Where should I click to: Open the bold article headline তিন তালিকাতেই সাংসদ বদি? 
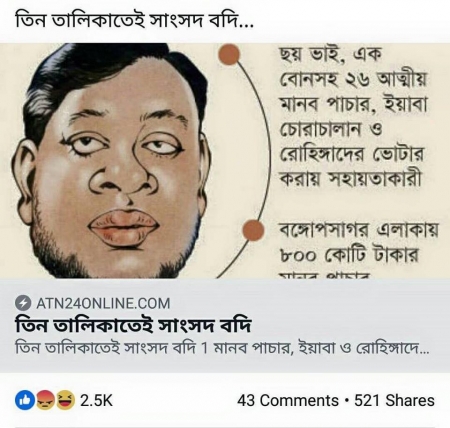(133, 326)
